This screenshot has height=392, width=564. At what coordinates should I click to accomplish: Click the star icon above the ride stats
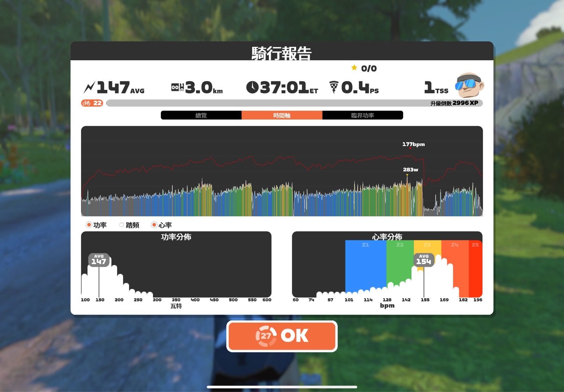click(x=354, y=68)
